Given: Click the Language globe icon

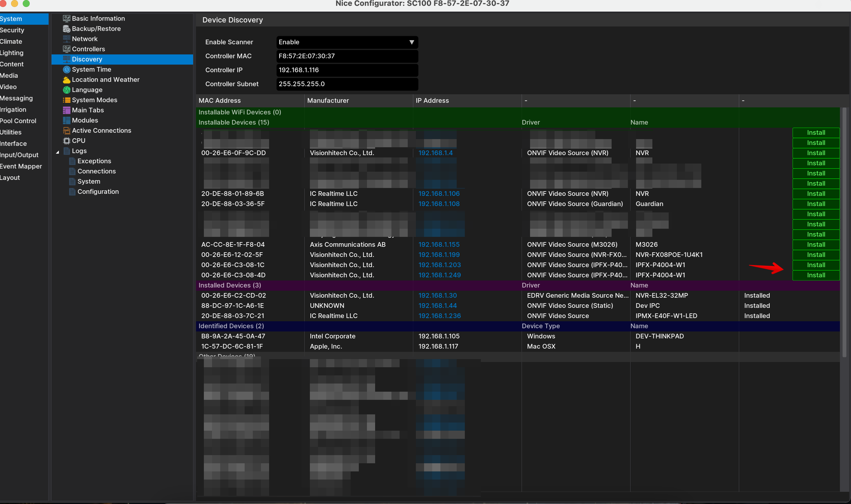Looking at the screenshot, I should click(67, 90).
